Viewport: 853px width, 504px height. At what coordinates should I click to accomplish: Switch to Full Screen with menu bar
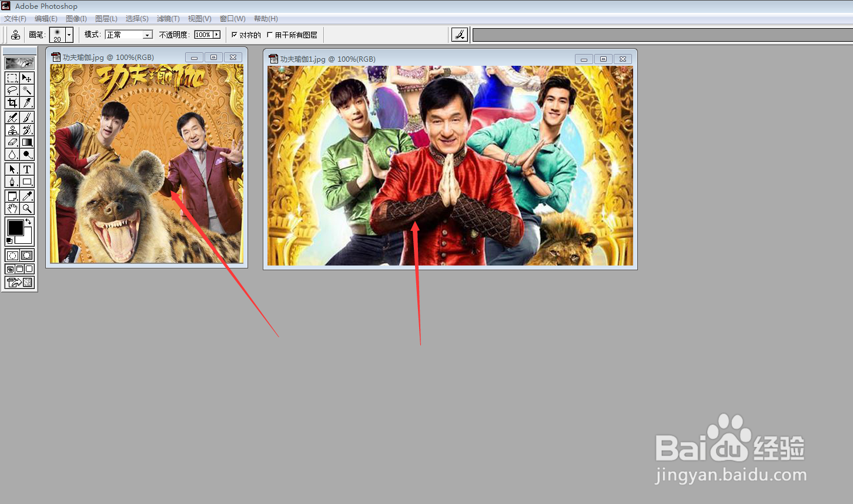click(x=19, y=269)
